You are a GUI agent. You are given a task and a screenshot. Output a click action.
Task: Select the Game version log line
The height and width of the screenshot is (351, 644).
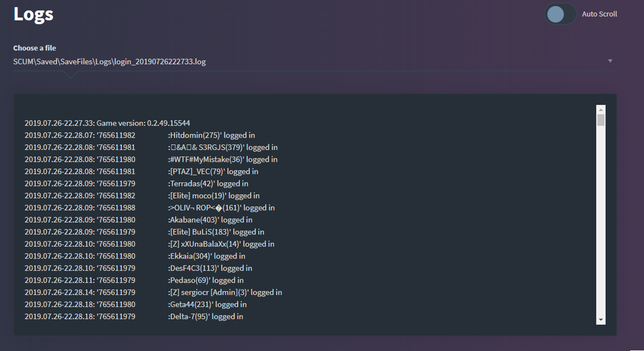click(108, 123)
